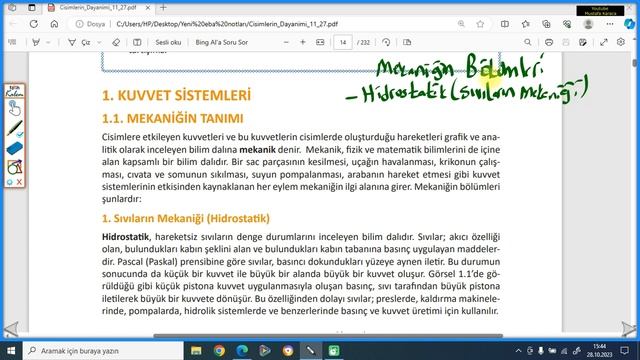Open the green screen recorder taskbar app
Viewport: 640px width, 360px height.
click(x=334, y=351)
